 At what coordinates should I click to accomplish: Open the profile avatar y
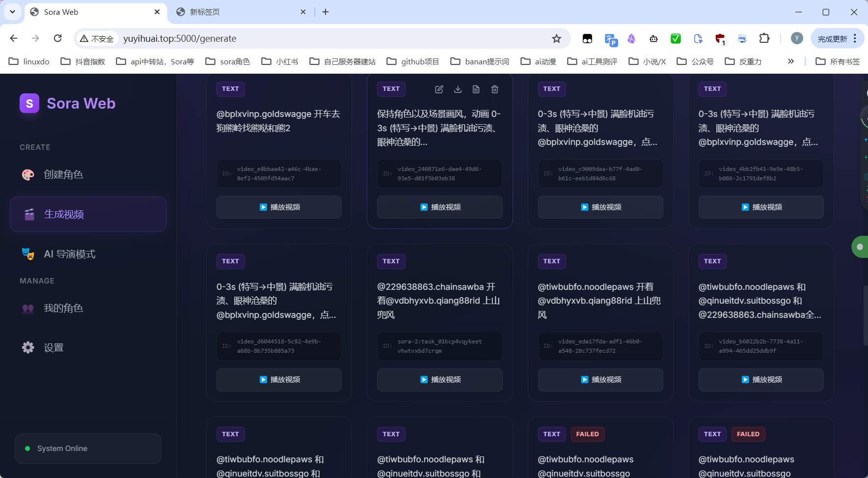coord(797,38)
